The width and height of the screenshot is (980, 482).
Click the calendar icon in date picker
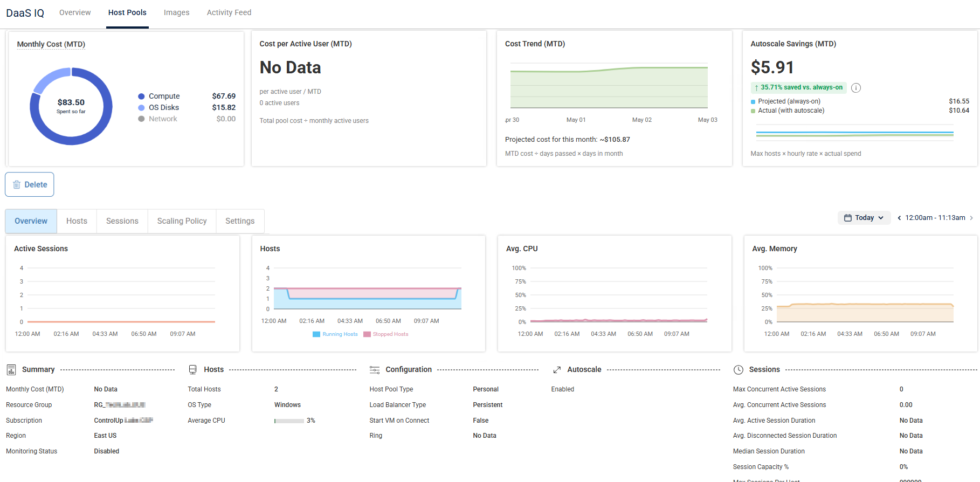tap(848, 218)
